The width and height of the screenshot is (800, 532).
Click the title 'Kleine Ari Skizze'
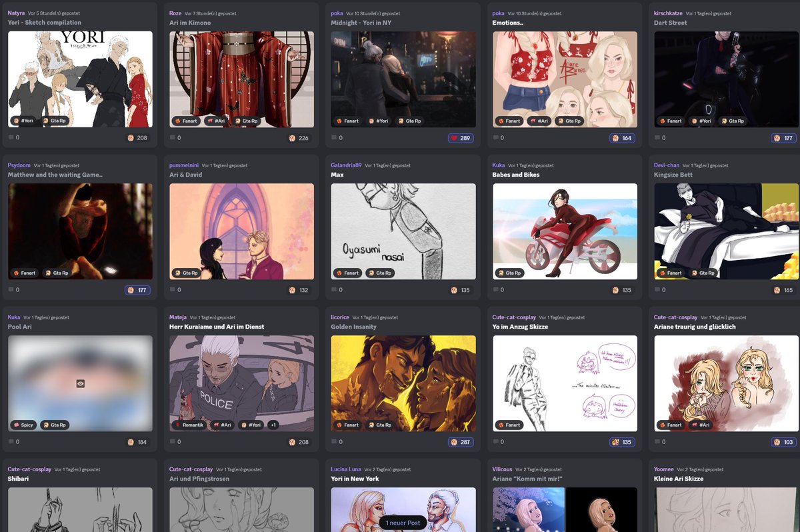pyautogui.click(x=679, y=479)
